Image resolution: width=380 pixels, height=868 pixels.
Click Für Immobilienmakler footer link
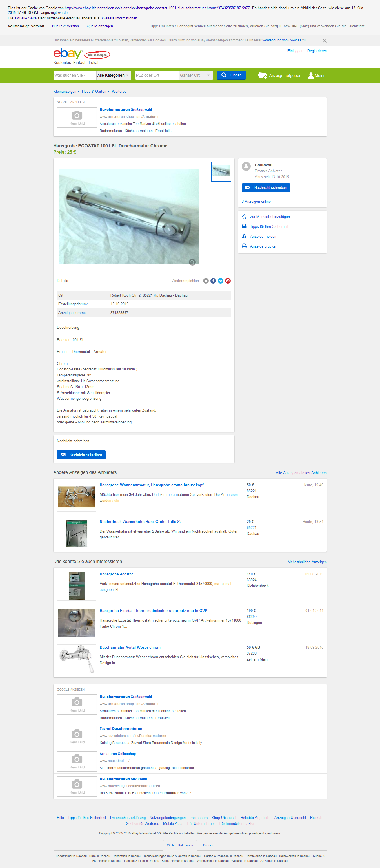tap(237, 823)
